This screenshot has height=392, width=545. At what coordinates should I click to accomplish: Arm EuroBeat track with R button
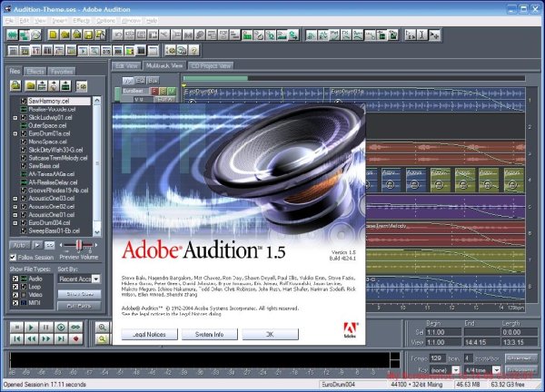point(154,92)
